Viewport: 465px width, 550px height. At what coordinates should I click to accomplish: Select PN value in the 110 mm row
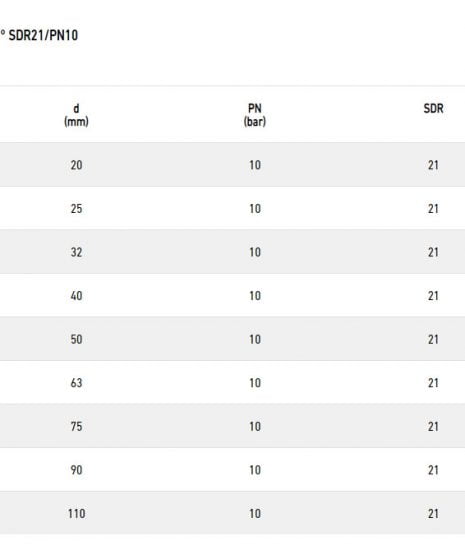pyautogui.click(x=255, y=514)
